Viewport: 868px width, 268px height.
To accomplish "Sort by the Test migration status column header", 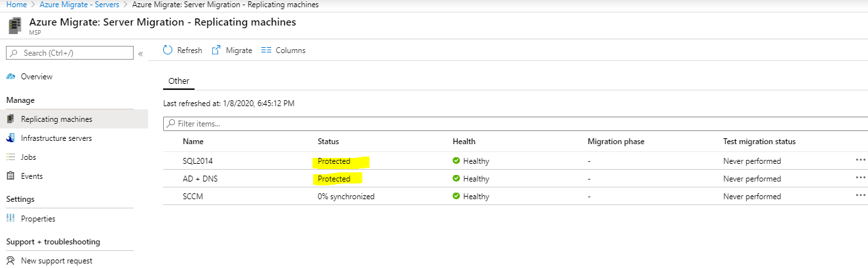I will pos(759,142).
